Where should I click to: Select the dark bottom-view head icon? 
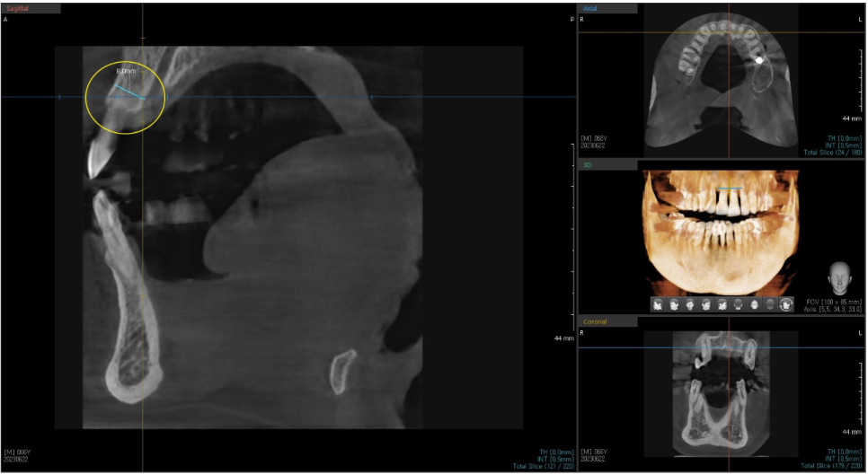click(770, 304)
